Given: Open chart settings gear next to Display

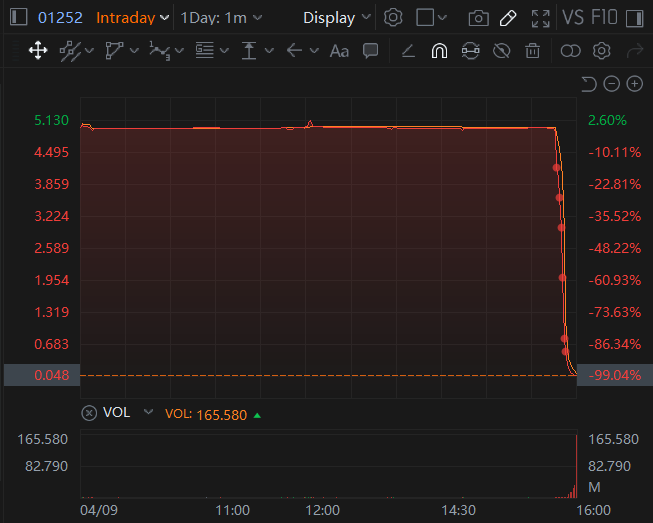Looking at the screenshot, I should click(x=393, y=18).
